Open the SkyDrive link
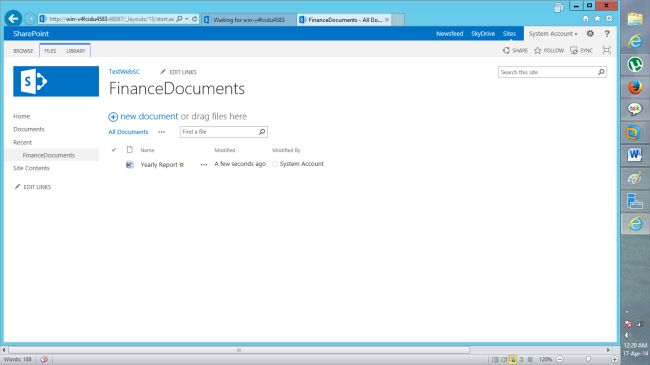Viewport: 650px width, 365px height. point(483,34)
